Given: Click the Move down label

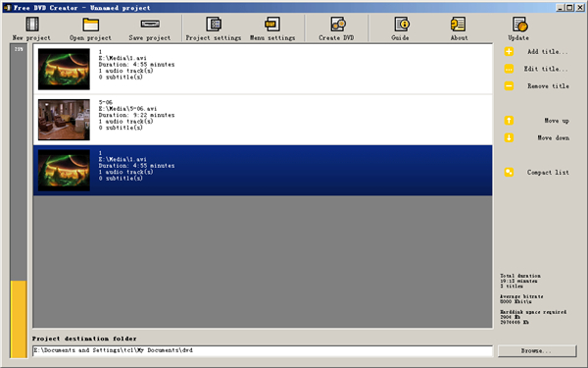Looking at the screenshot, I should (x=554, y=137).
